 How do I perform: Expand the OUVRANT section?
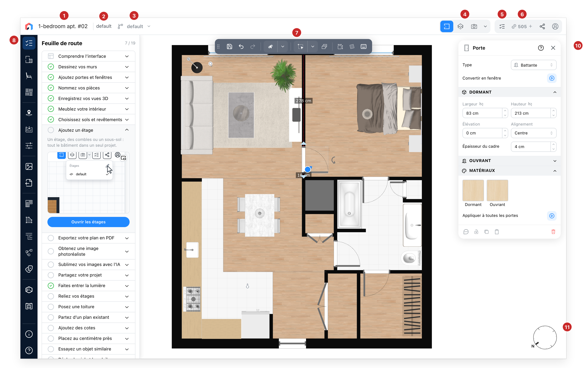[509, 161]
